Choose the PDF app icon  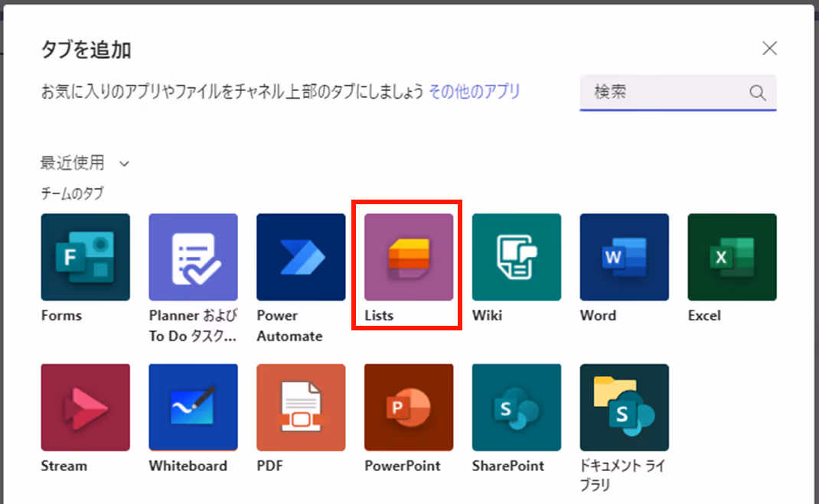click(301, 408)
